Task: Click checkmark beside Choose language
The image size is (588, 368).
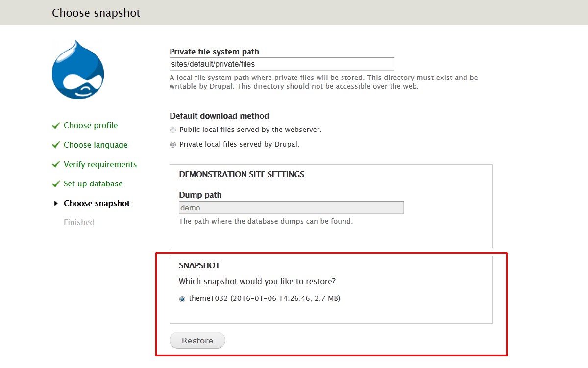Action: point(56,145)
